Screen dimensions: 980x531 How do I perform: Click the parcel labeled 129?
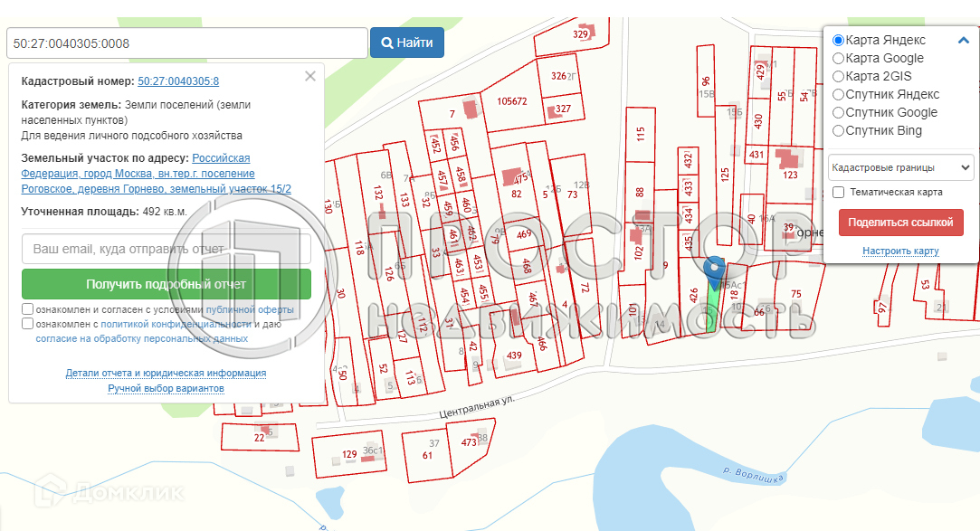pos(349,454)
